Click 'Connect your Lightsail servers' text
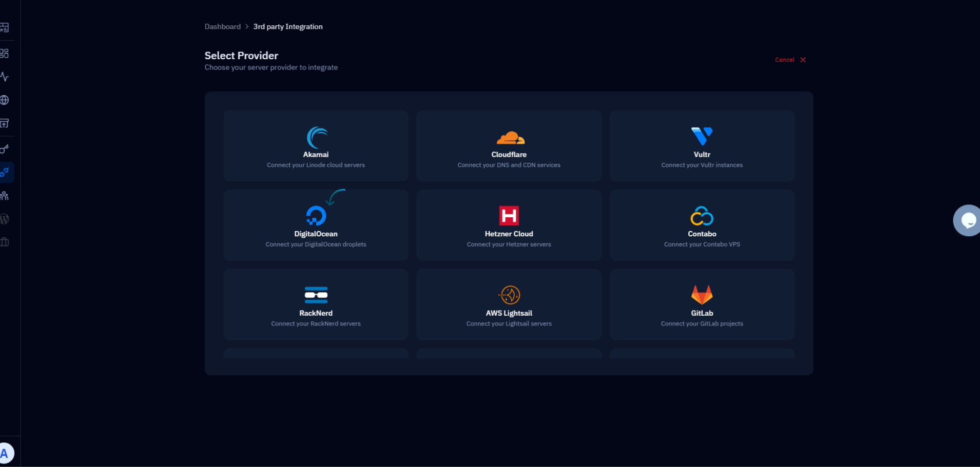The width and height of the screenshot is (980, 467). point(509,324)
